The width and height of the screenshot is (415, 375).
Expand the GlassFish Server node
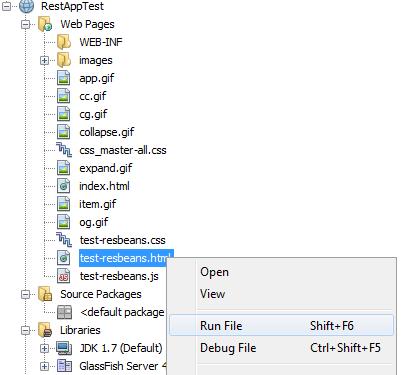pos(44,366)
